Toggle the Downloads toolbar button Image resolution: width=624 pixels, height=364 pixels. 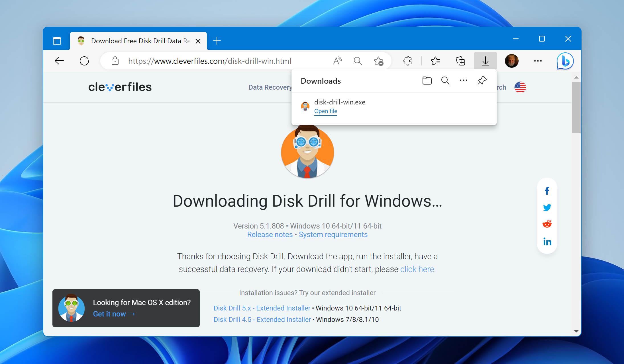pyautogui.click(x=485, y=61)
